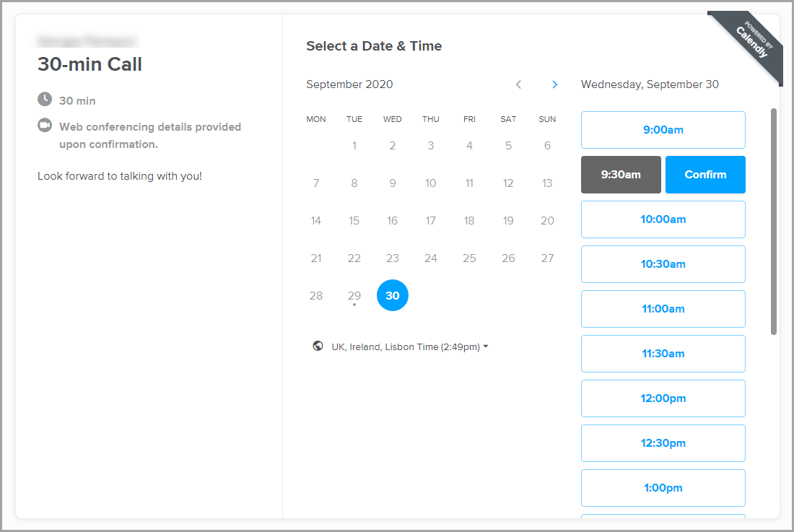Go to the previous month arrow
Screen dimensions: 794x532
point(518,84)
